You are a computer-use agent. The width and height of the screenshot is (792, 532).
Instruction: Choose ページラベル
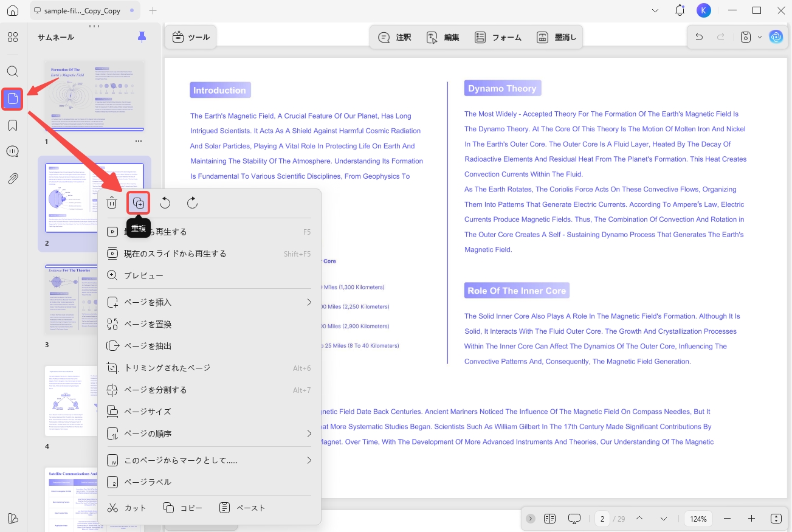click(x=209, y=482)
